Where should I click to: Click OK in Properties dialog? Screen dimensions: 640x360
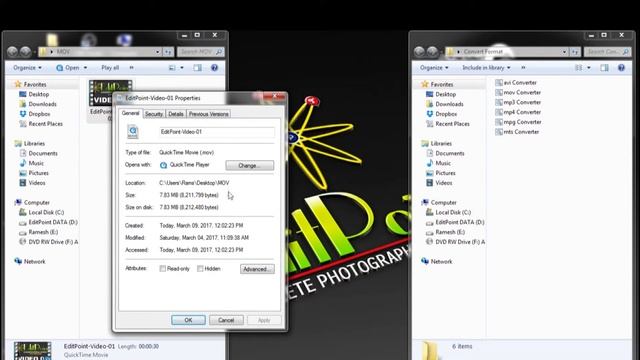188,320
